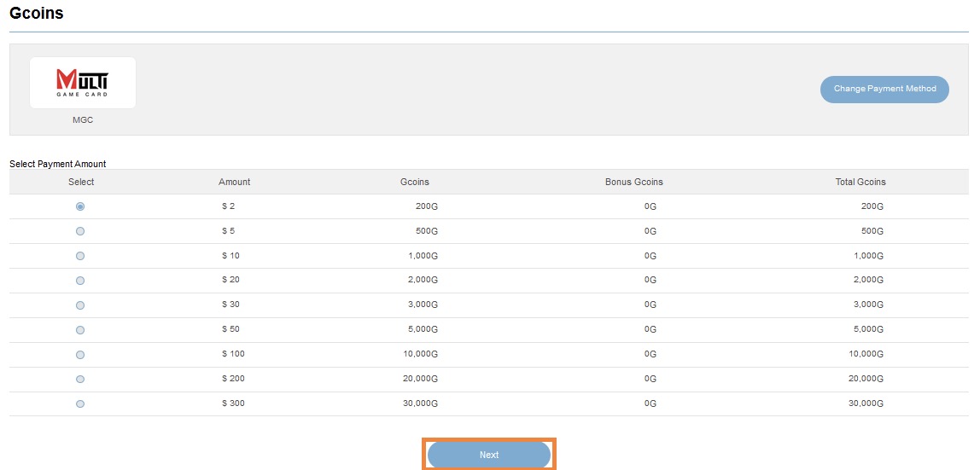Screen dimensions: 980x470
Task: Choose the $ 10 amount radio button
Action: 80,256
